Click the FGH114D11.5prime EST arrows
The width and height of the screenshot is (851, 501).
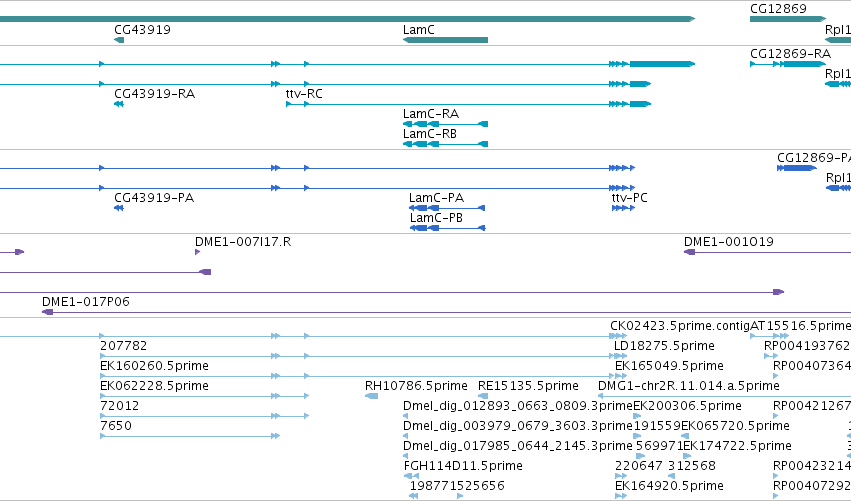(x=411, y=476)
